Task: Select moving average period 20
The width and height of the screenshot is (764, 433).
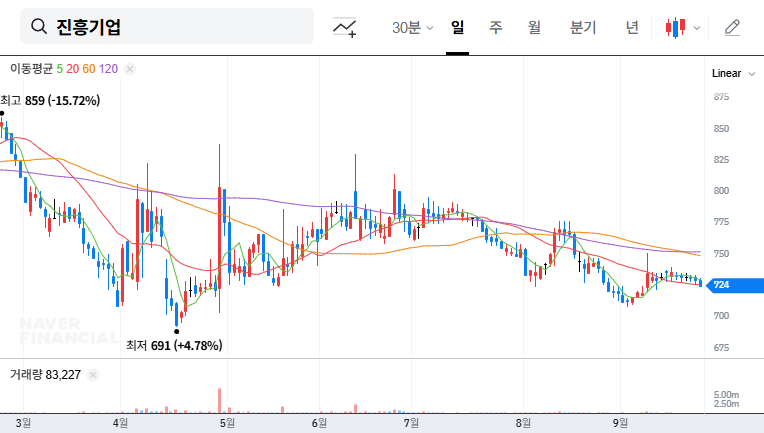Action: coord(73,69)
